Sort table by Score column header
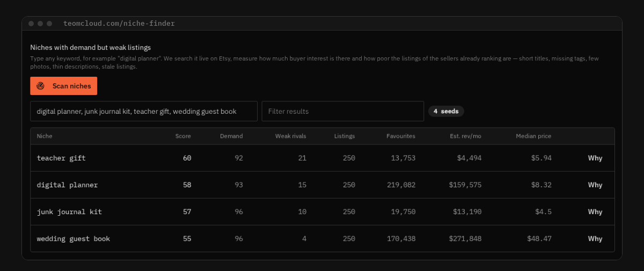 (183, 136)
